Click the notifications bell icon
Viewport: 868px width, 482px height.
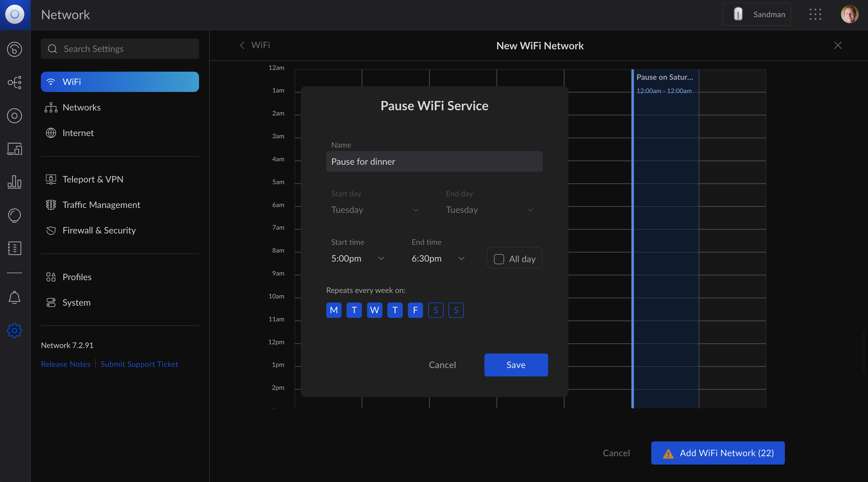tap(14, 297)
